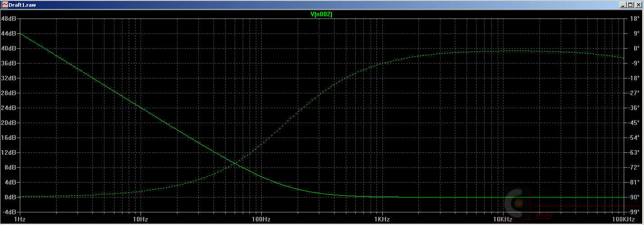Click the Draft1.raw title bar text
This screenshot has height=225, width=644.
coord(23,5)
